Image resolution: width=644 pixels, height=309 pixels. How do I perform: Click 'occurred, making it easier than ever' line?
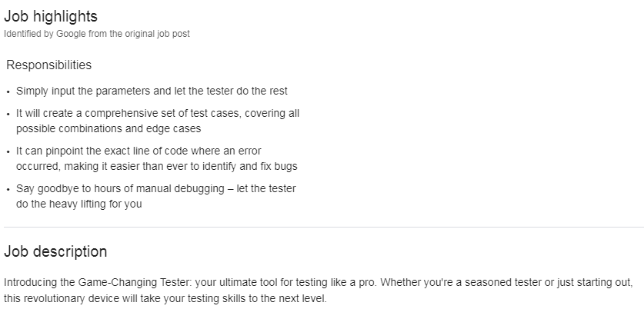pos(156,166)
